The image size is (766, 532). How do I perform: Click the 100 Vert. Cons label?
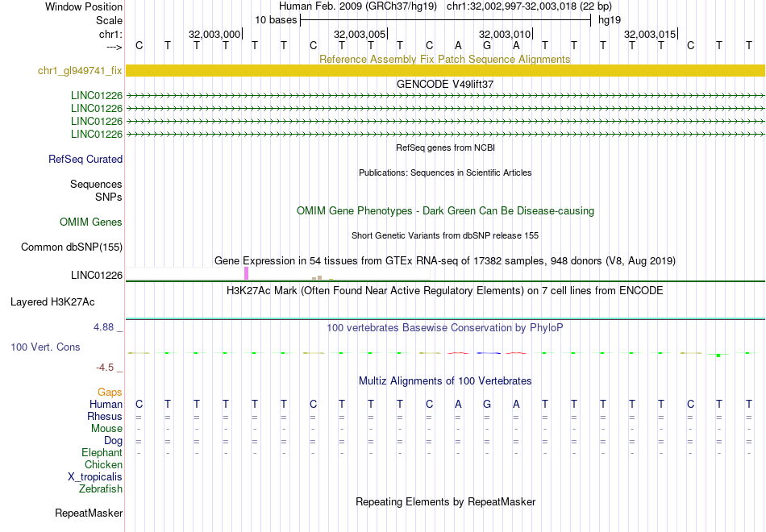coord(45,347)
